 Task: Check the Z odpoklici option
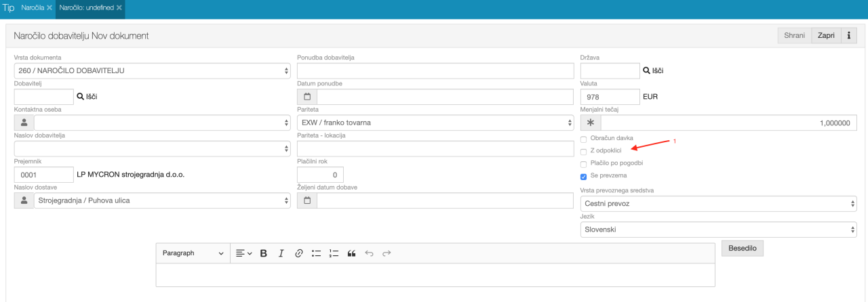pyautogui.click(x=584, y=151)
